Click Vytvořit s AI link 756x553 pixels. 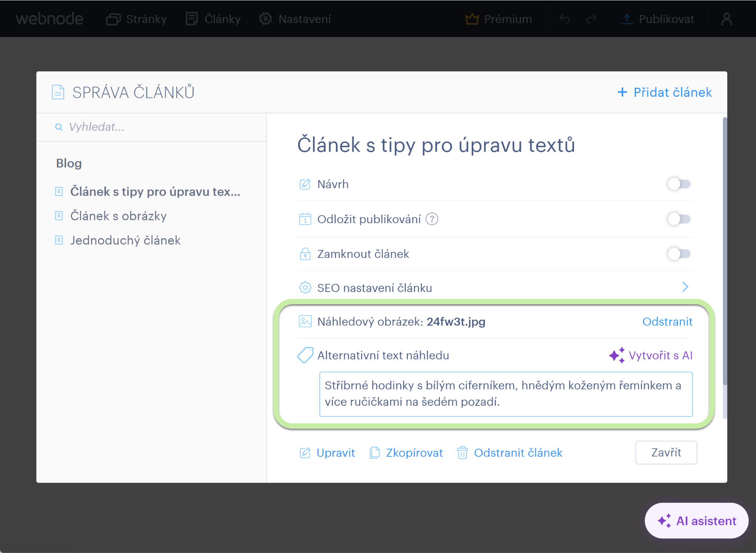click(x=651, y=355)
